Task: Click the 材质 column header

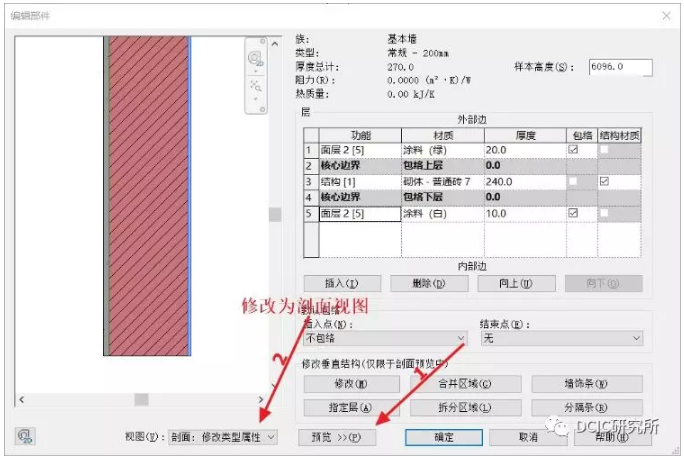Action: tap(442, 135)
